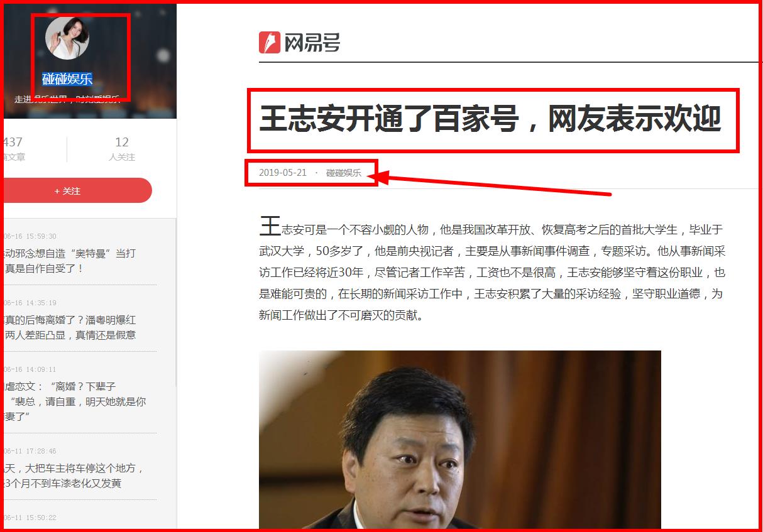Click the 06-16 15:59:30 timestamp
This screenshot has width=763, height=532.
coord(30,236)
